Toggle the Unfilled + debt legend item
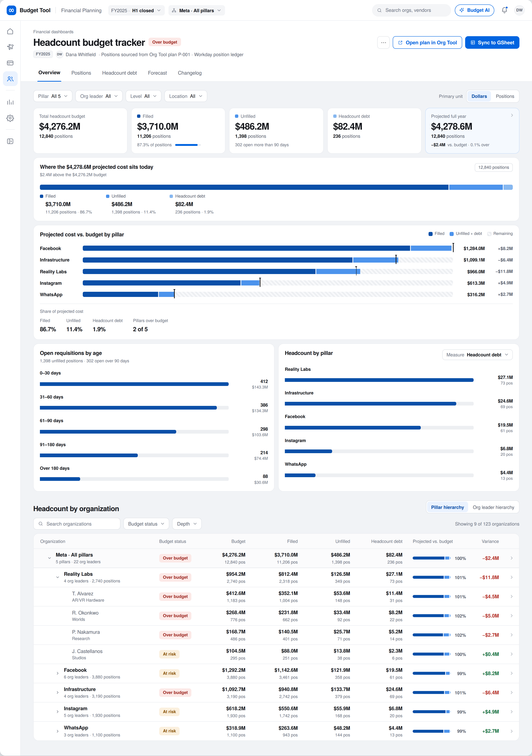Viewport: 532px width, 756px height. point(466,233)
